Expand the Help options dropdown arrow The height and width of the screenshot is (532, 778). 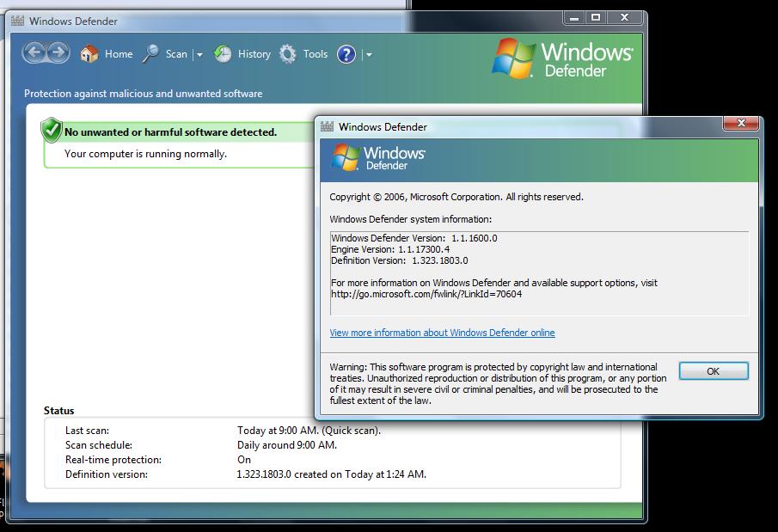pyautogui.click(x=369, y=55)
